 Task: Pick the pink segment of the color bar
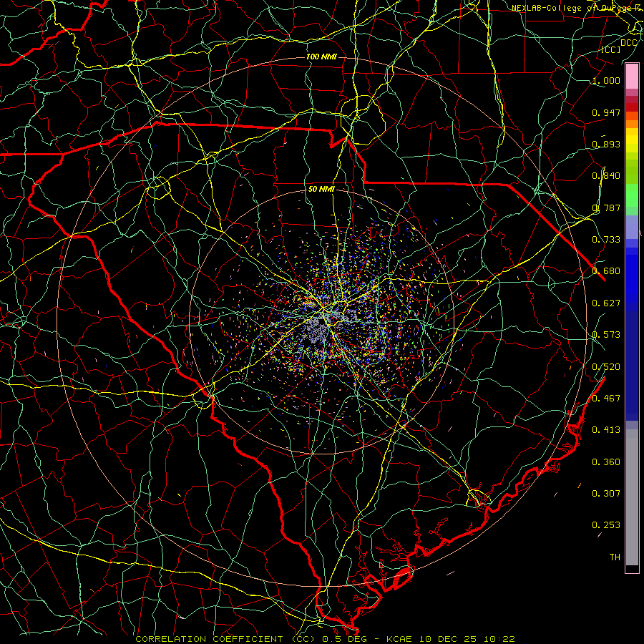[x=632, y=77]
